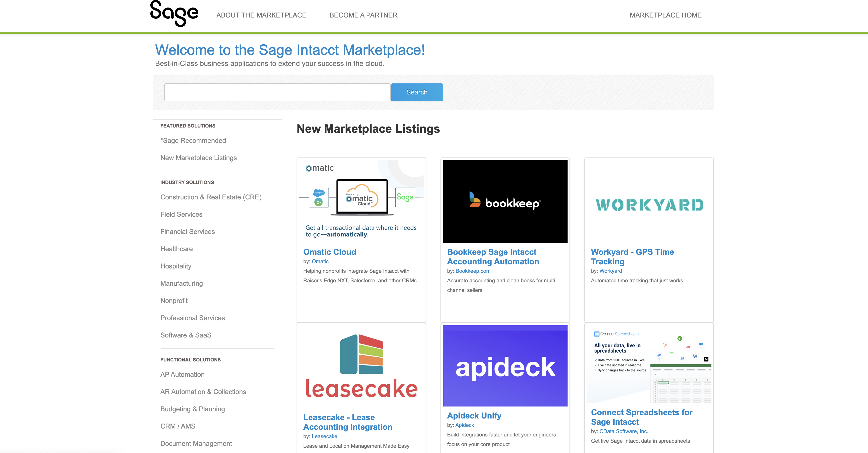Open the apideck logo thumbnail
This screenshot has height=453, width=868.
[x=505, y=366]
